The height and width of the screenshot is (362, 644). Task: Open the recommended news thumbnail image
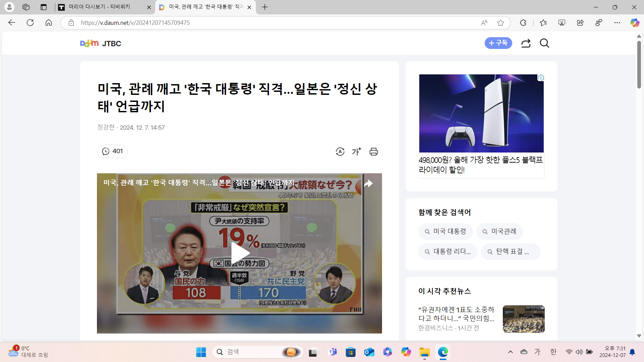(x=523, y=319)
